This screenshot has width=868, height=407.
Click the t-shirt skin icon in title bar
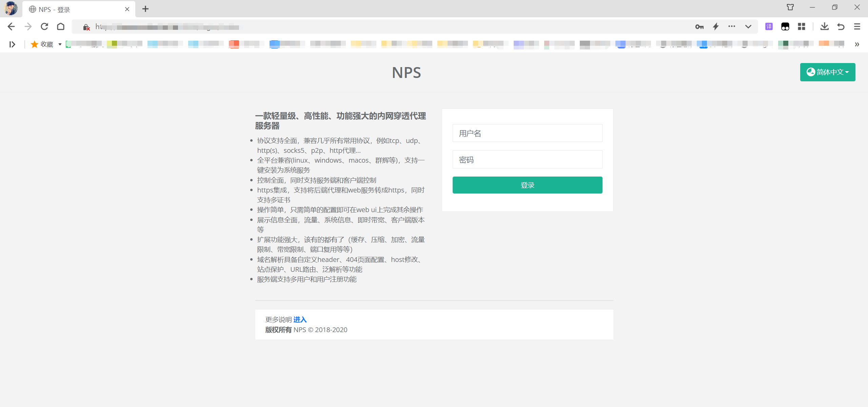click(790, 7)
